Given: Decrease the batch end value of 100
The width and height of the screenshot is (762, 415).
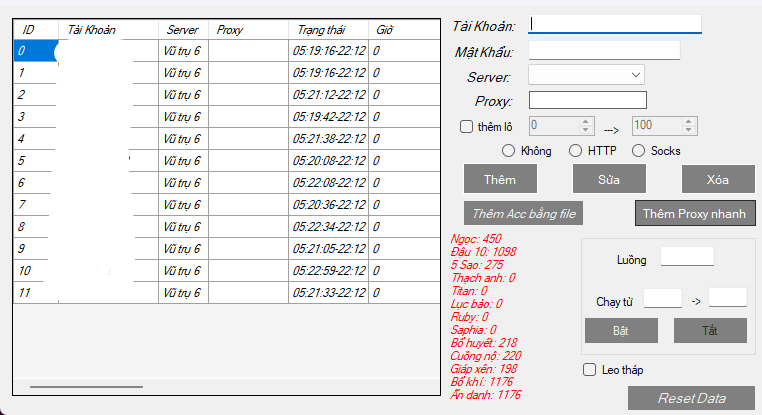Looking at the screenshot, I should (x=690, y=130).
